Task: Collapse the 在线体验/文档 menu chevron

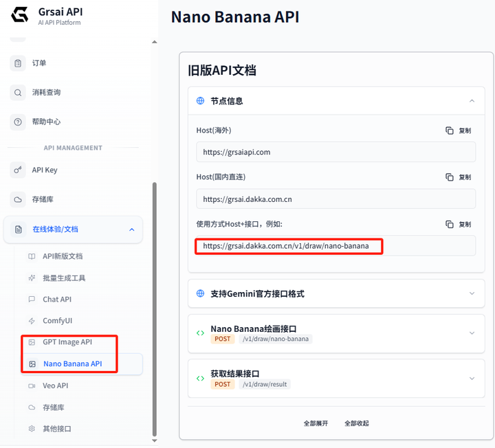Action: 132,229
